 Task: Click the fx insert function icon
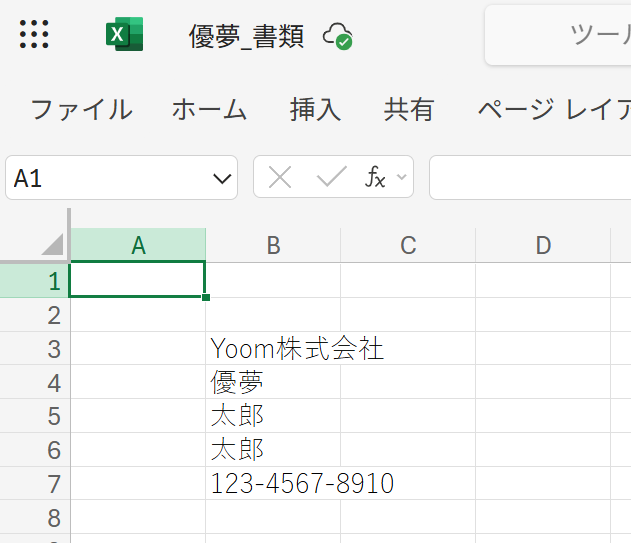[375, 178]
